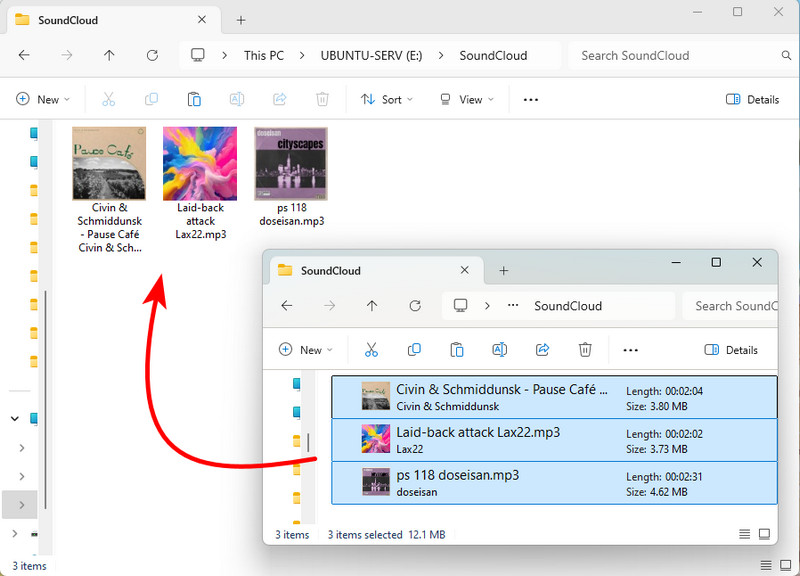Click Rename icon in front window toolbar
800x576 pixels.
click(x=499, y=349)
